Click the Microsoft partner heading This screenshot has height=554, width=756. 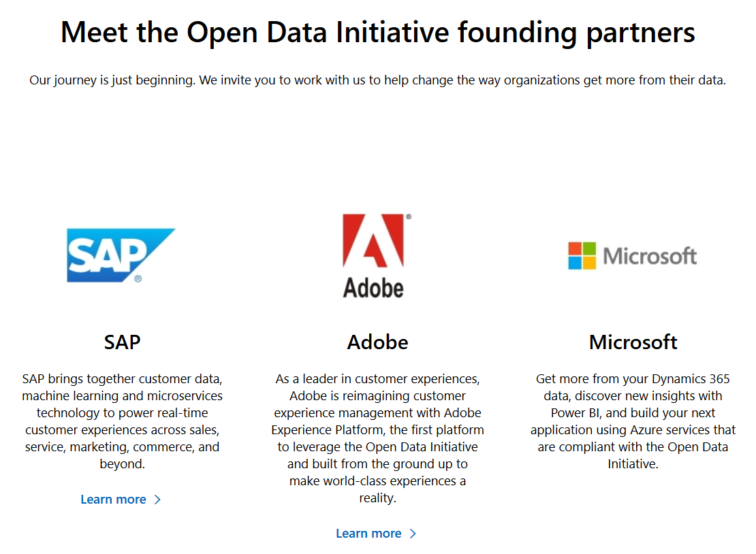(633, 342)
